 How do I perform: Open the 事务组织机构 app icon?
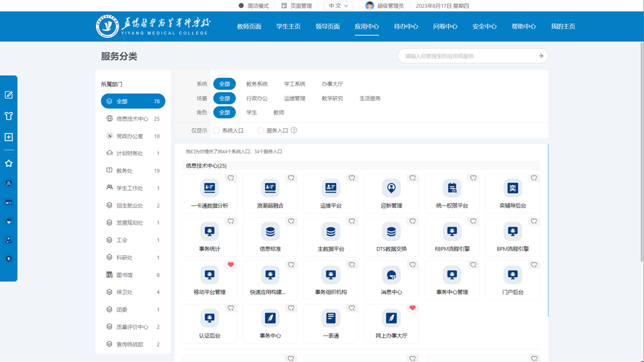331,274
